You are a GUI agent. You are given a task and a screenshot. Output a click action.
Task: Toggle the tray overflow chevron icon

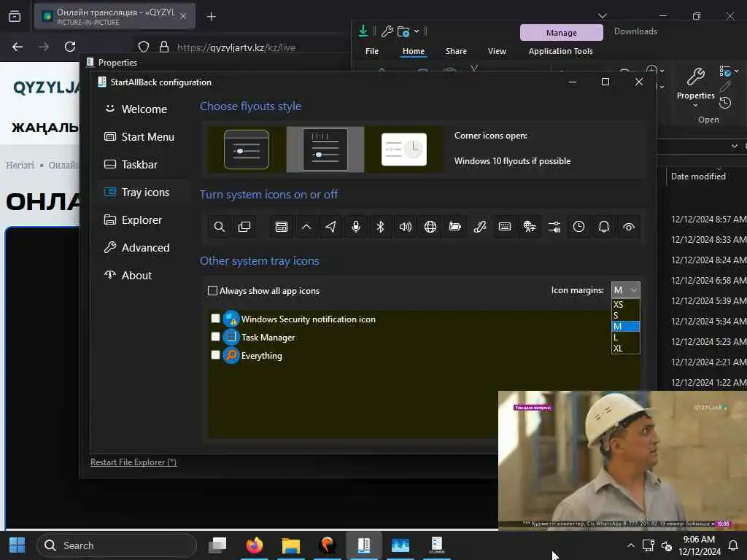pyautogui.click(x=306, y=227)
